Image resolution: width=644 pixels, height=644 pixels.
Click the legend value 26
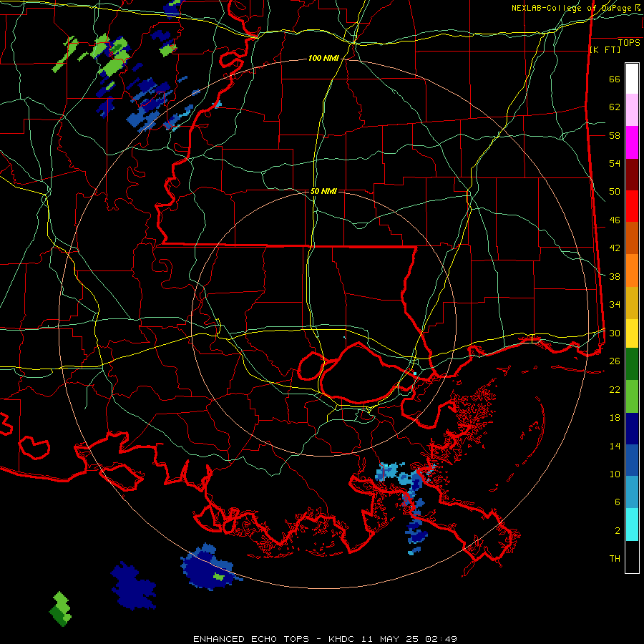(x=615, y=361)
